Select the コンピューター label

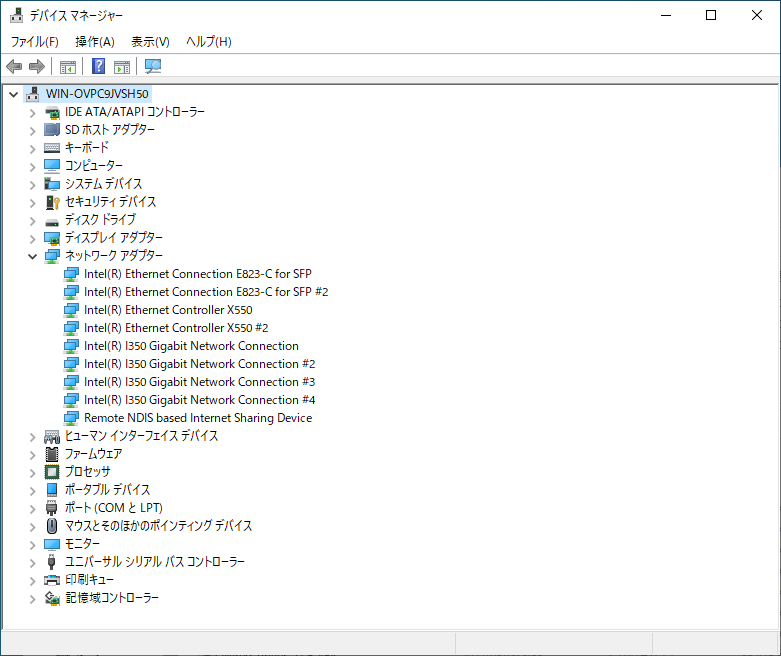point(94,165)
